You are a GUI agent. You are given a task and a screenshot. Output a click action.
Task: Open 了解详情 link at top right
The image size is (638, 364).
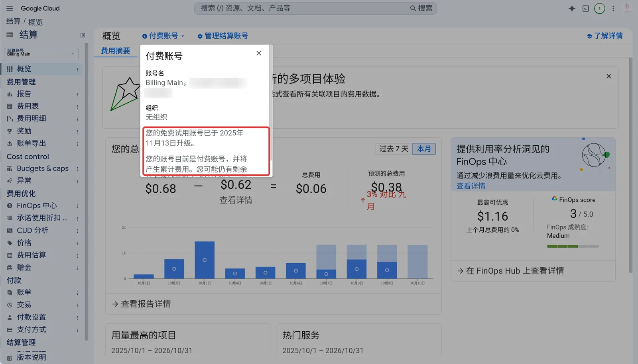[x=605, y=36]
